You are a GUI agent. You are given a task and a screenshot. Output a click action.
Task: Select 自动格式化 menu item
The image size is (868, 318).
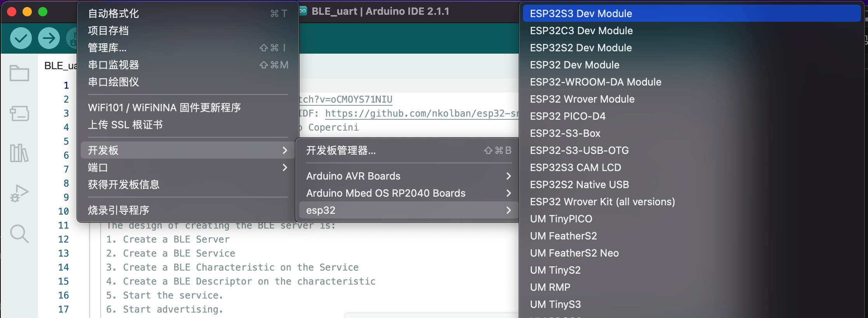click(188, 14)
